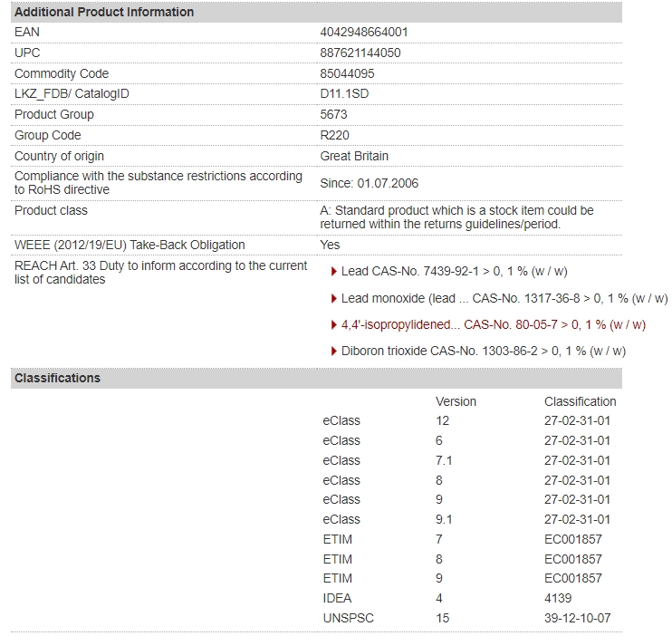
Task: Click the Country of origin Great Britain
Action: 354,156
